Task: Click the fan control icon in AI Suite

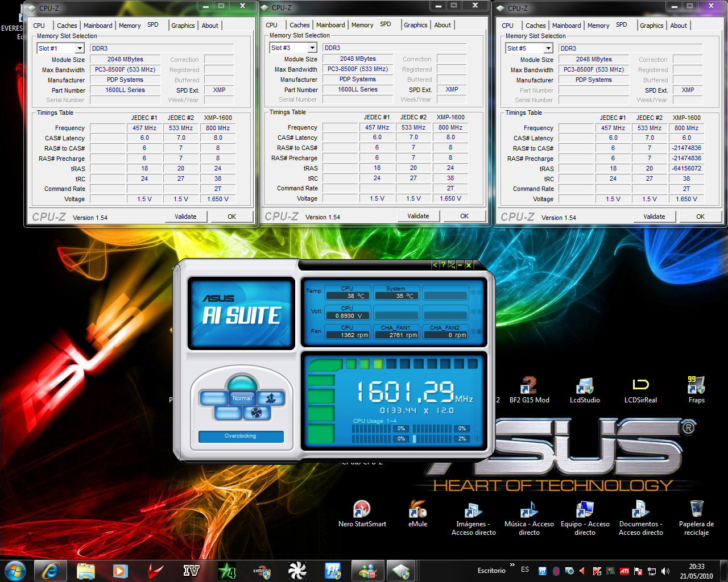Action: click(257, 413)
